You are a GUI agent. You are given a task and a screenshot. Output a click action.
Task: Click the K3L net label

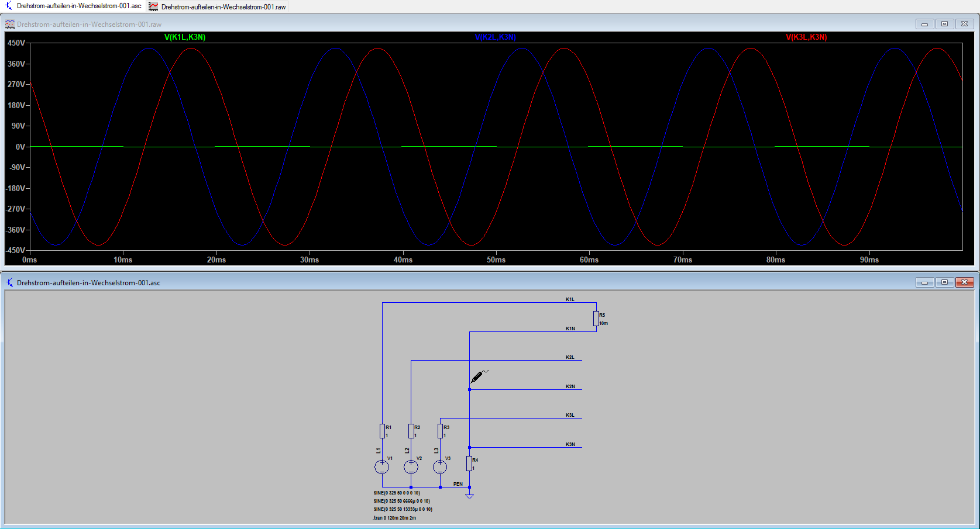(x=570, y=415)
